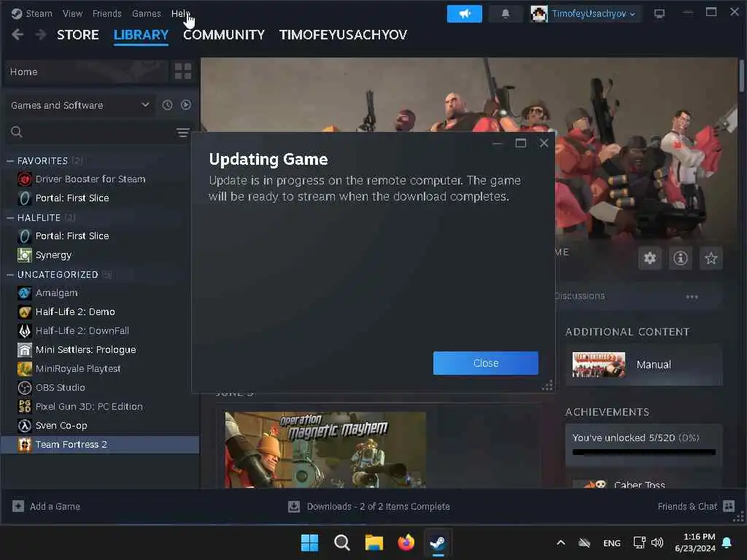Open the Downloads status link
This screenshot has height=560, width=747.
click(x=379, y=507)
